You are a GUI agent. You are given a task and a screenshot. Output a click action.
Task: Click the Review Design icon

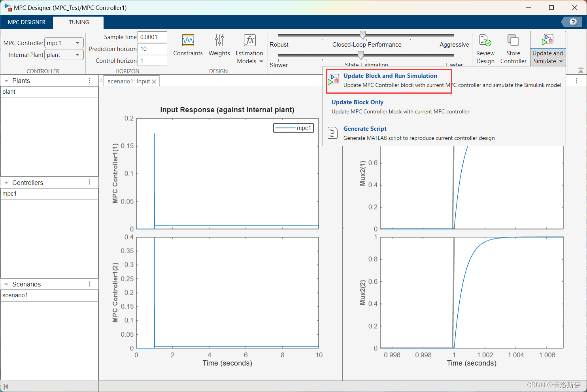coord(485,40)
